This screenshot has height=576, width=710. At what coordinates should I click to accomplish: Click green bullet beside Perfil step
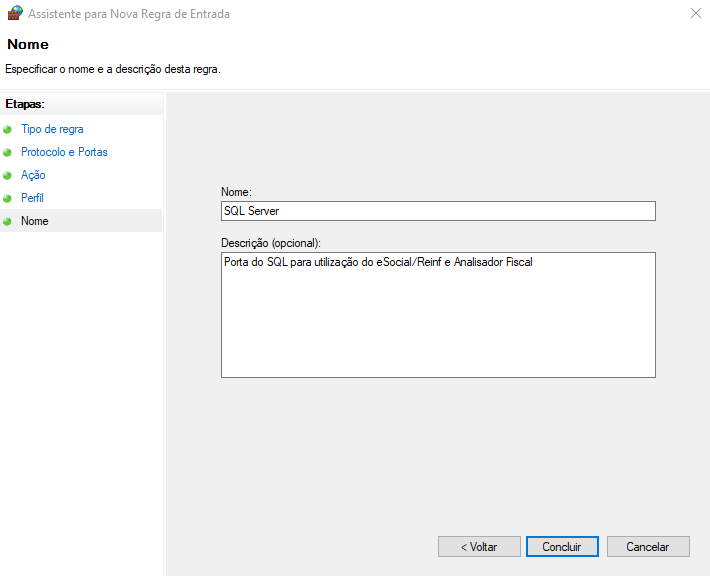click(x=8, y=199)
